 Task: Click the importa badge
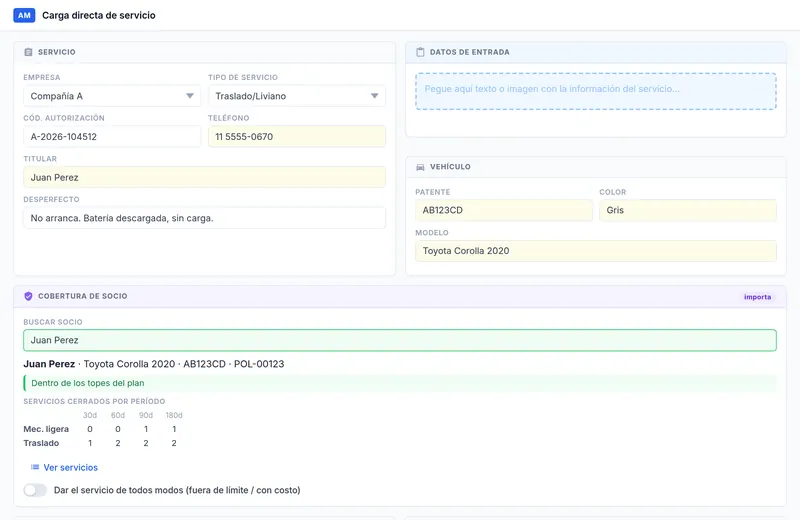click(758, 297)
